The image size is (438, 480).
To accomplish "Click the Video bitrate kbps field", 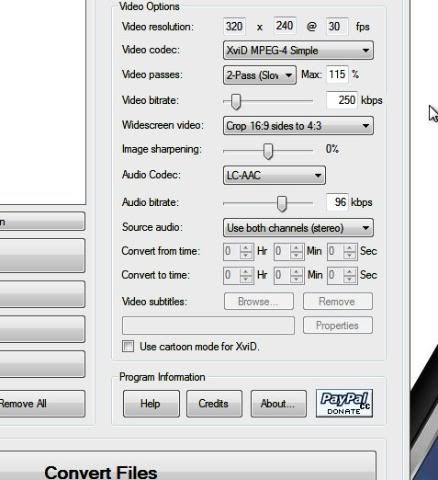I will 342,100.
